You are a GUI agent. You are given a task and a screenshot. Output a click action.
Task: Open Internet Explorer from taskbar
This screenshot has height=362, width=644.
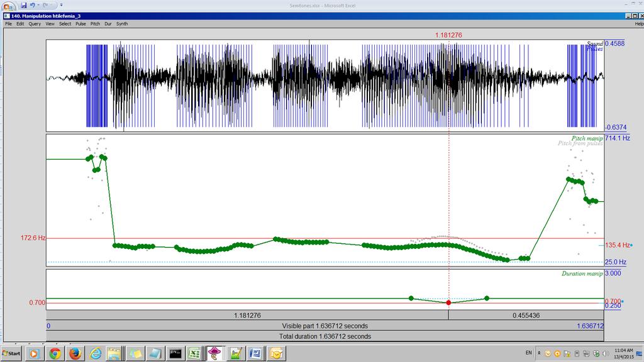tap(96, 353)
